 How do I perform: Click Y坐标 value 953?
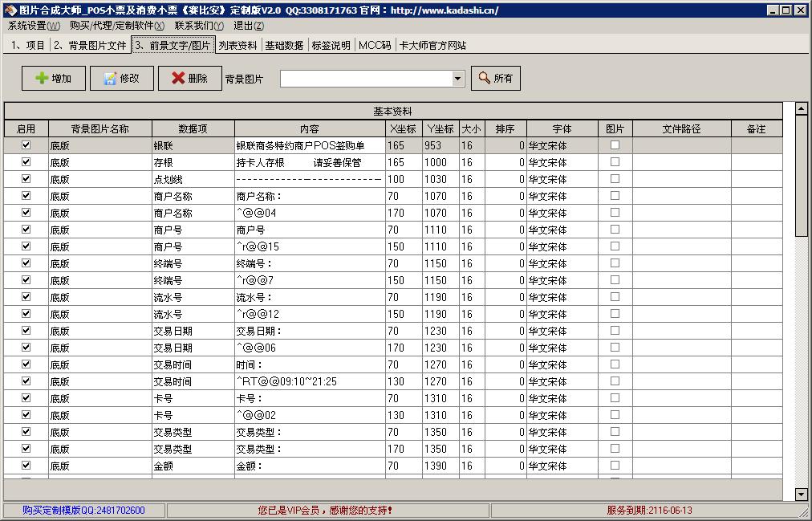441,145
